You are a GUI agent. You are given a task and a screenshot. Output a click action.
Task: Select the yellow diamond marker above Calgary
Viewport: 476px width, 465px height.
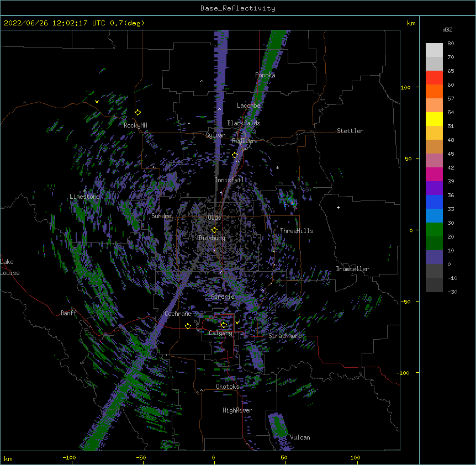[x=224, y=325]
